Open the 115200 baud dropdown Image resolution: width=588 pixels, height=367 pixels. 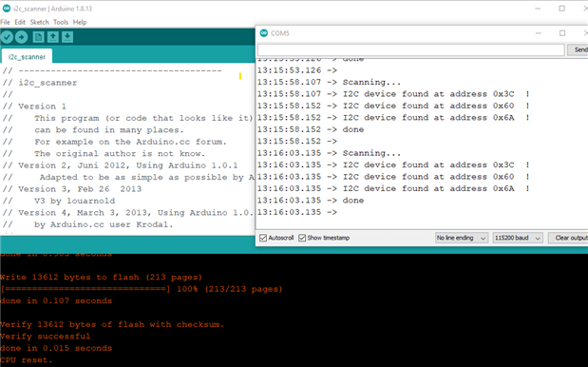(518, 238)
